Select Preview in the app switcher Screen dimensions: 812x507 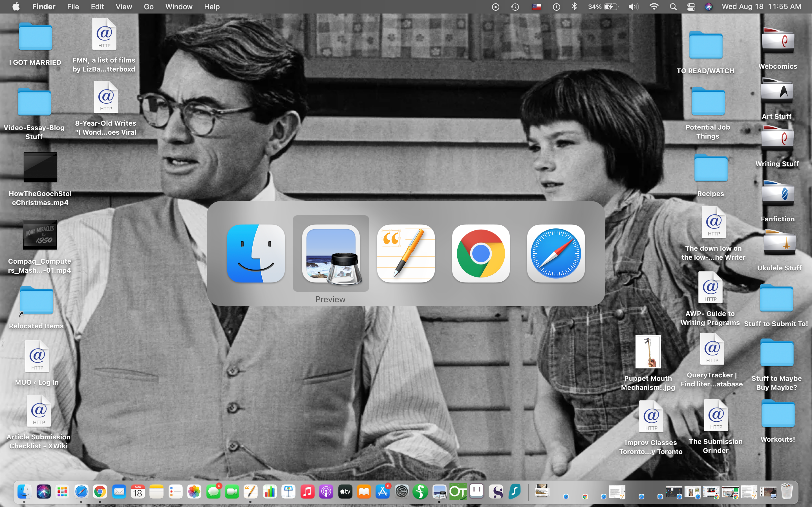coord(330,254)
